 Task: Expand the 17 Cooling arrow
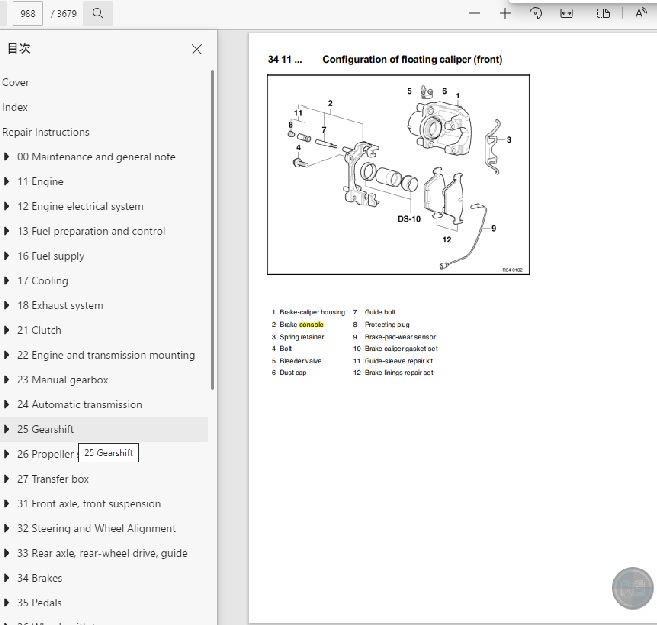[x=6, y=281]
